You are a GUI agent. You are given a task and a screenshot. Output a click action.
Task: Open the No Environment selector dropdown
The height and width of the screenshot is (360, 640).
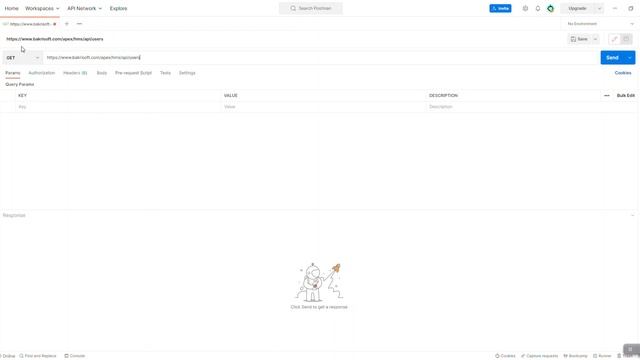[x=600, y=24]
